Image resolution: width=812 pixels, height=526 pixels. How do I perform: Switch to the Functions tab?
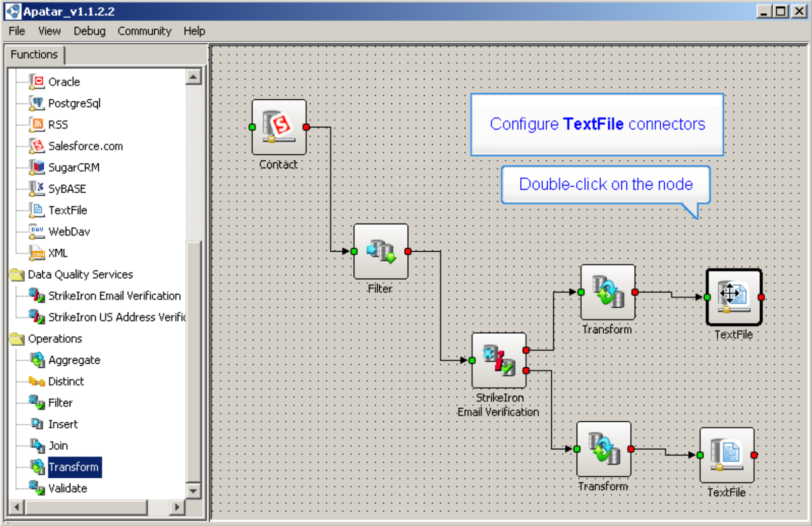click(x=34, y=54)
